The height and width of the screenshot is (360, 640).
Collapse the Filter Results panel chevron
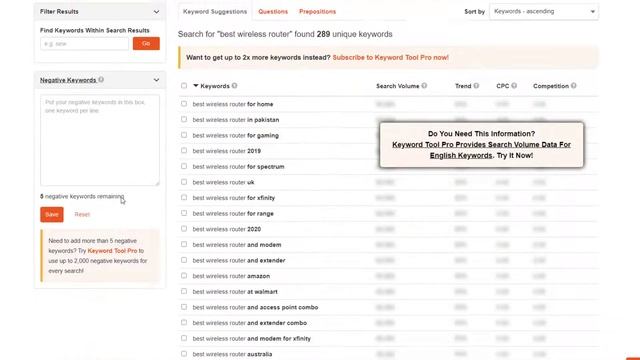156,12
